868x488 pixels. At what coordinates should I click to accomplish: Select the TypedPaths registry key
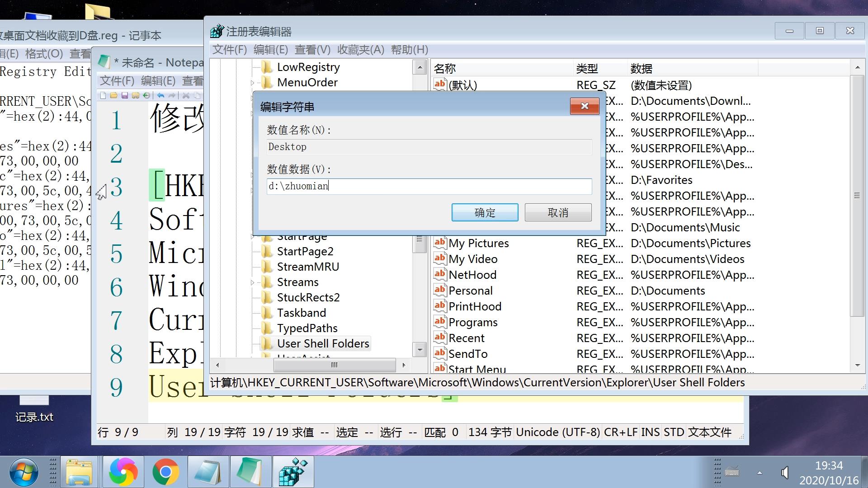point(307,328)
